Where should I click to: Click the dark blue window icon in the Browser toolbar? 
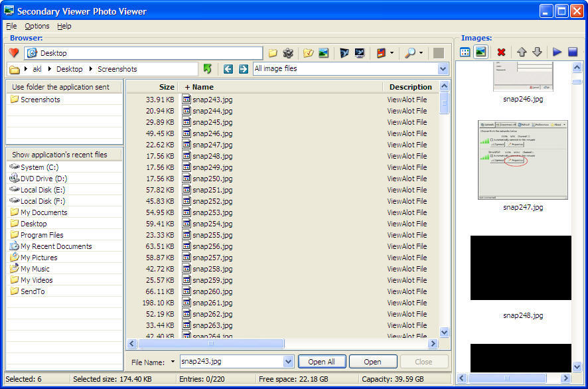coord(344,53)
